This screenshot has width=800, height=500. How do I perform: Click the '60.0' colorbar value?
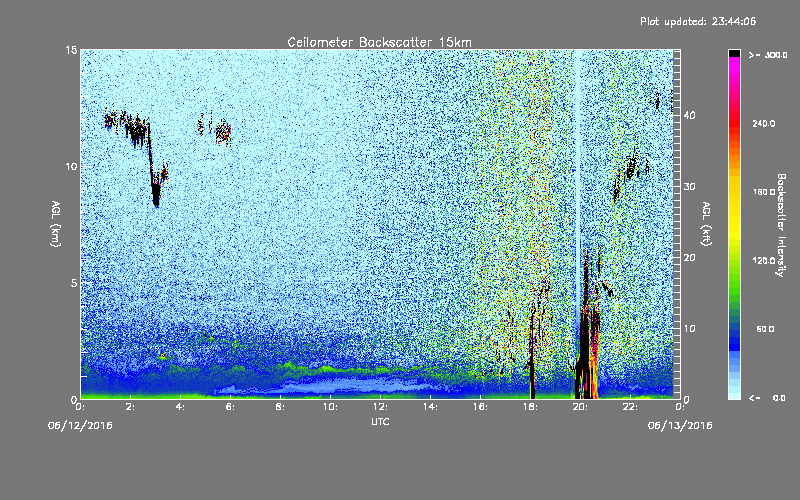pyautogui.click(x=765, y=329)
